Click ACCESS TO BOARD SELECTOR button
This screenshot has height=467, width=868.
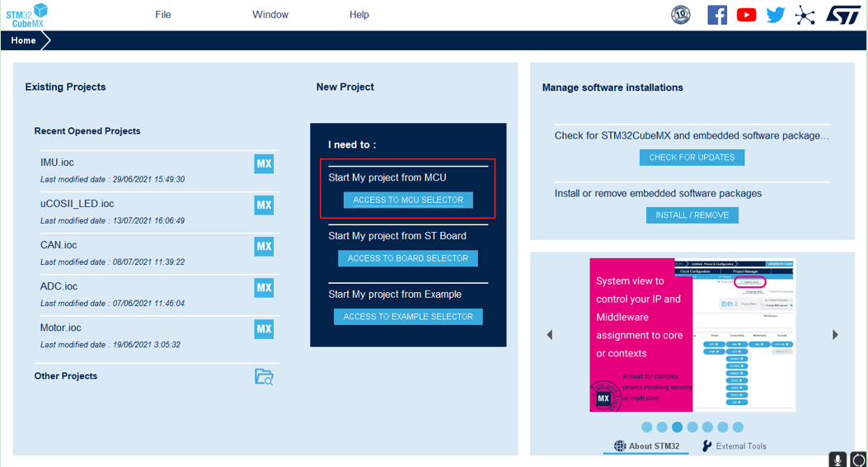pos(408,258)
